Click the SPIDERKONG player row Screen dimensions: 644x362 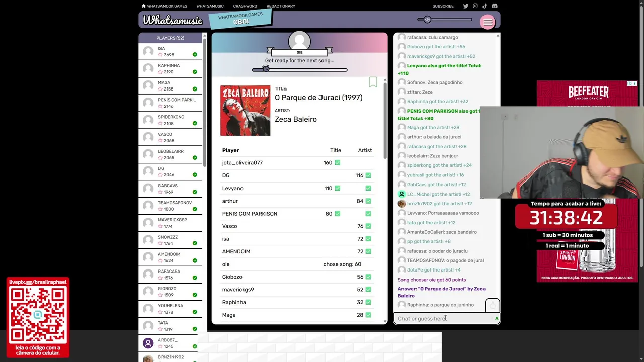coord(171,120)
